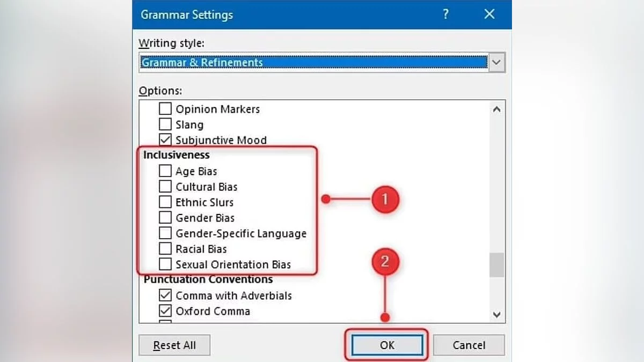Enable the Ethnic Slurs checkbox

165,202
